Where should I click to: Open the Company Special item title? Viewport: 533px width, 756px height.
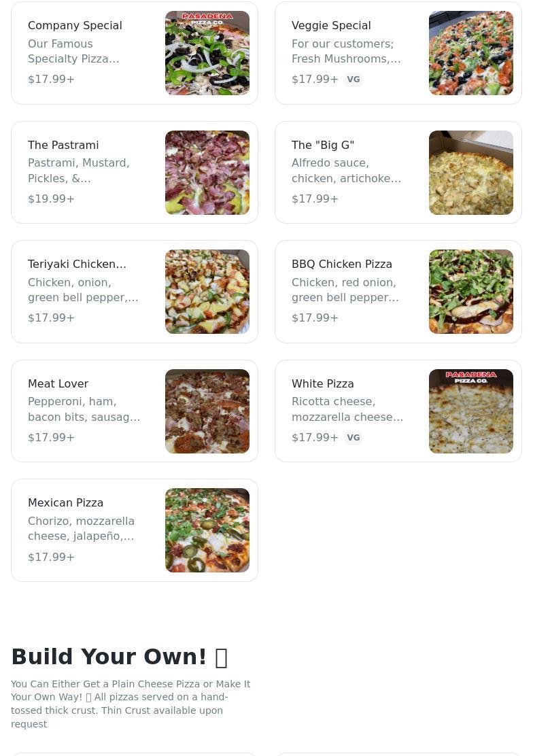click(75, 25)
